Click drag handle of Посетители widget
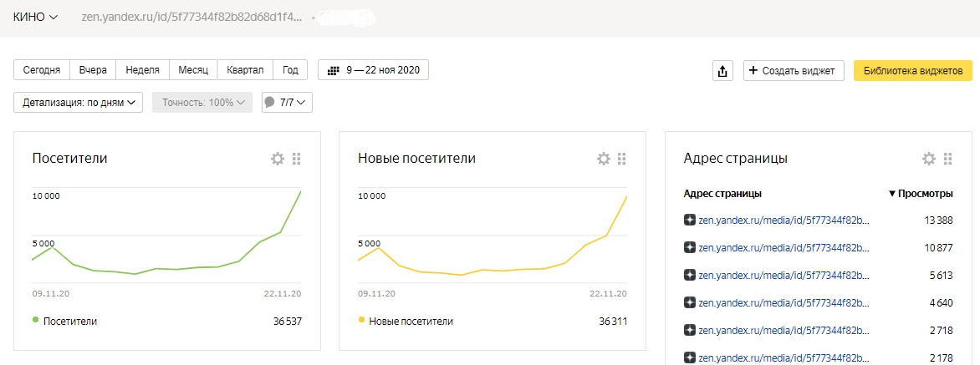The image size is (980, 365). [296, 159]
